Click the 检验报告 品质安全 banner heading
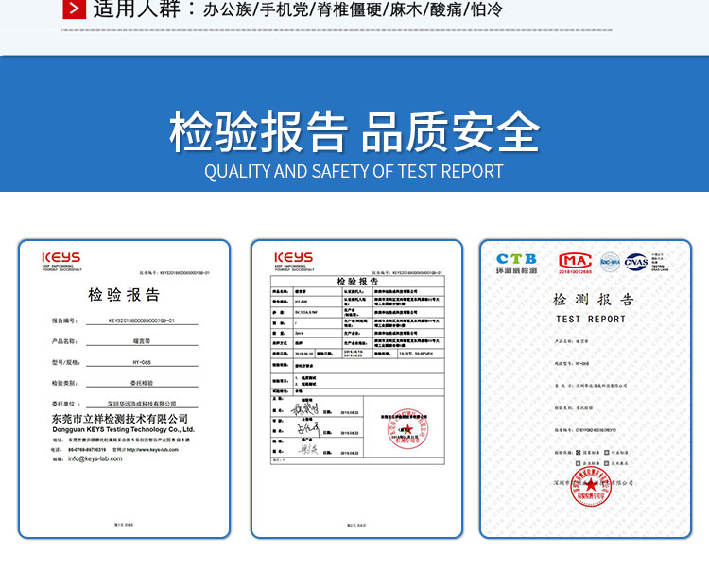The image size is (709, 588). coord(354,131)
